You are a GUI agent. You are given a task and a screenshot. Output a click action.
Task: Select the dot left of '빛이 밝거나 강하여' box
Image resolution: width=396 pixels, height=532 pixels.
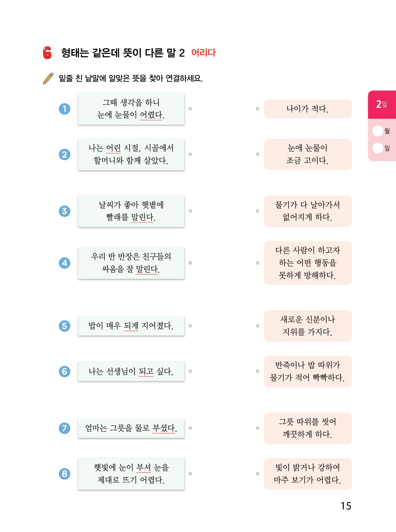click(x=257, y=473)
